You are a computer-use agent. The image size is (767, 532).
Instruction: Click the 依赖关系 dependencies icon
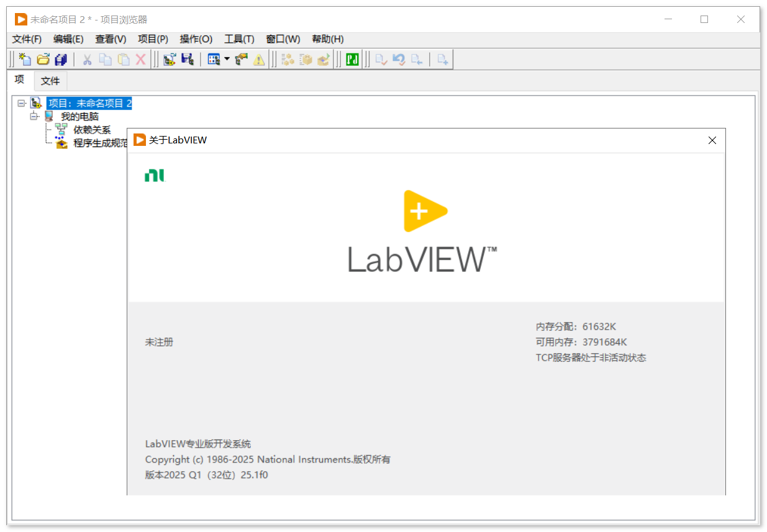coord(61,130)
